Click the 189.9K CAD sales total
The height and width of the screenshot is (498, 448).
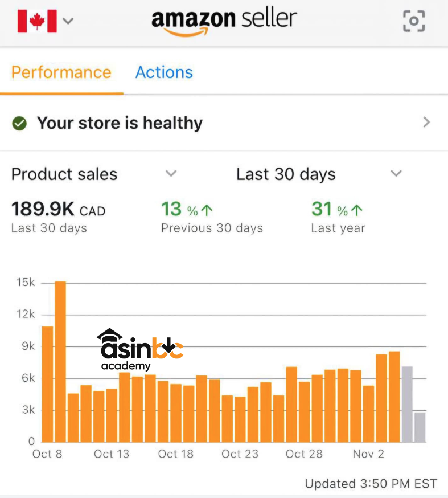58,209
